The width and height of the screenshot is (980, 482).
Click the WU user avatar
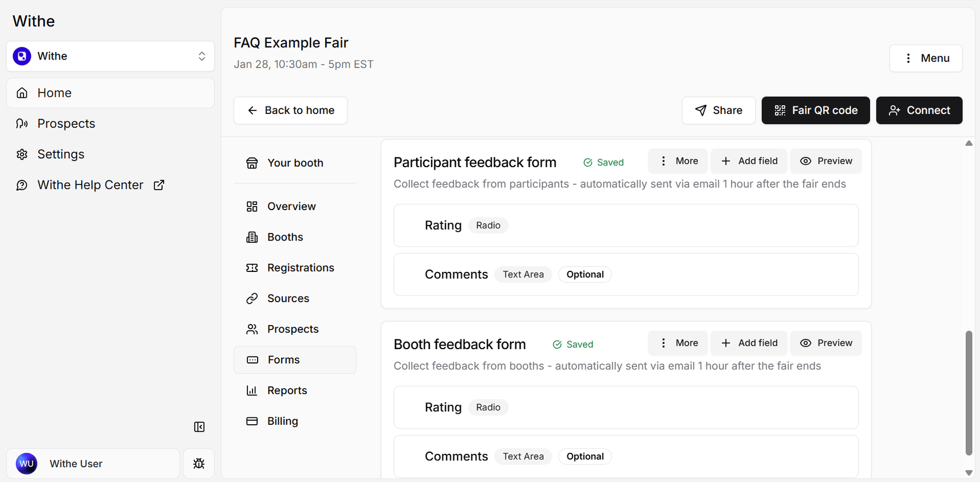pos(26,464)
